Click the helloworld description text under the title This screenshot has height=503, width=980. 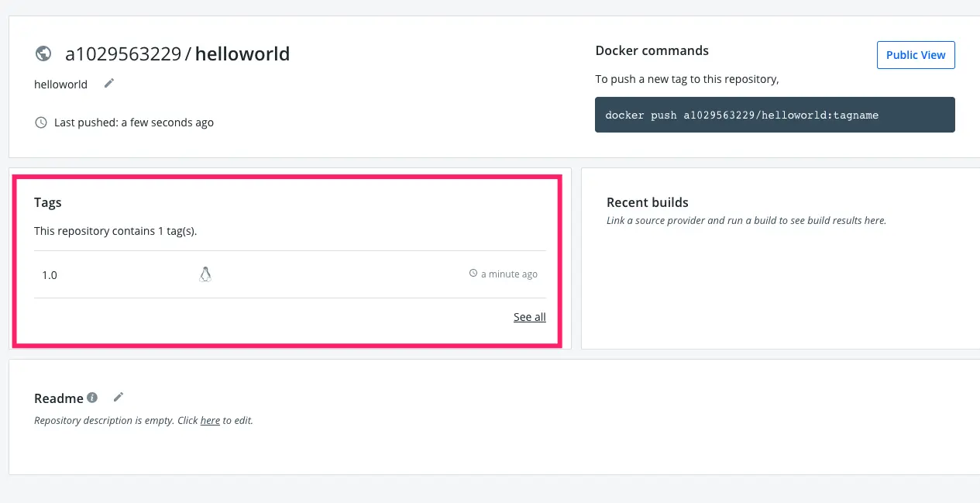61,84
